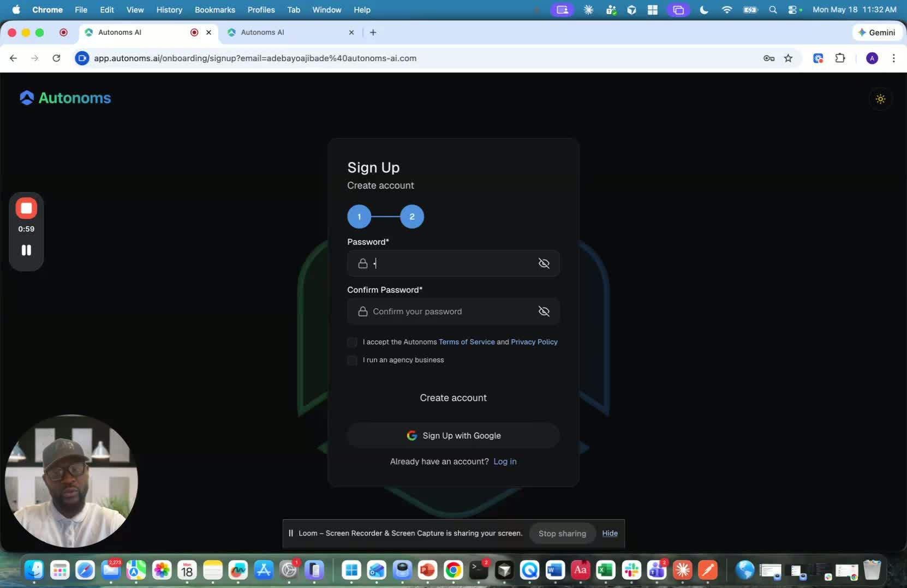
Task: Open Spotlight search in menu bar
Action: point(773,10)
